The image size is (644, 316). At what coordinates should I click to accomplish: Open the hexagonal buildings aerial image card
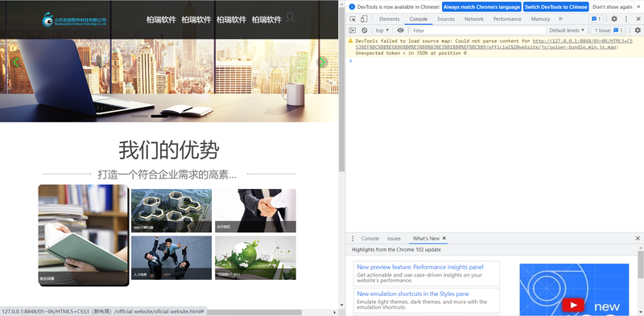(171, 211)
